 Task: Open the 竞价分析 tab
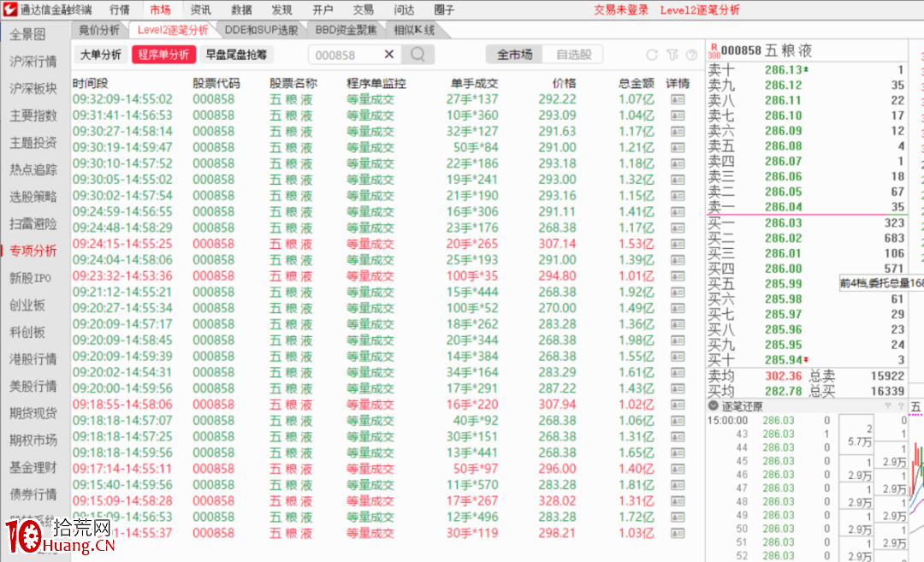click(99, 30)
